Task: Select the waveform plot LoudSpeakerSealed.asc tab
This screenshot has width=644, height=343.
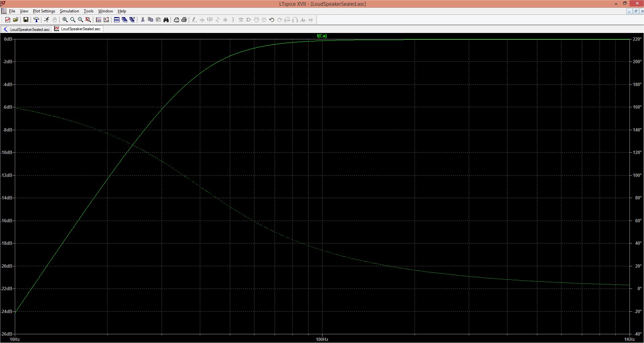Action: click(x=77, y=29)
